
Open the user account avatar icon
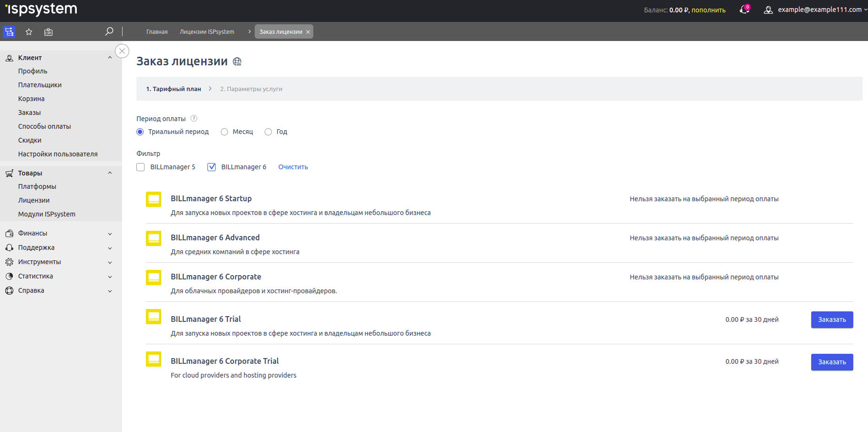[768, 10]
